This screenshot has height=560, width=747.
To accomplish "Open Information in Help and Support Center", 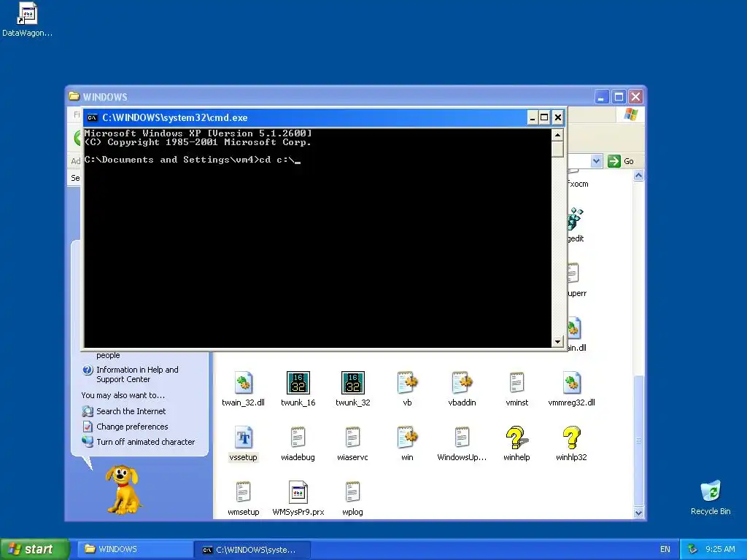I will pos(137,374).
